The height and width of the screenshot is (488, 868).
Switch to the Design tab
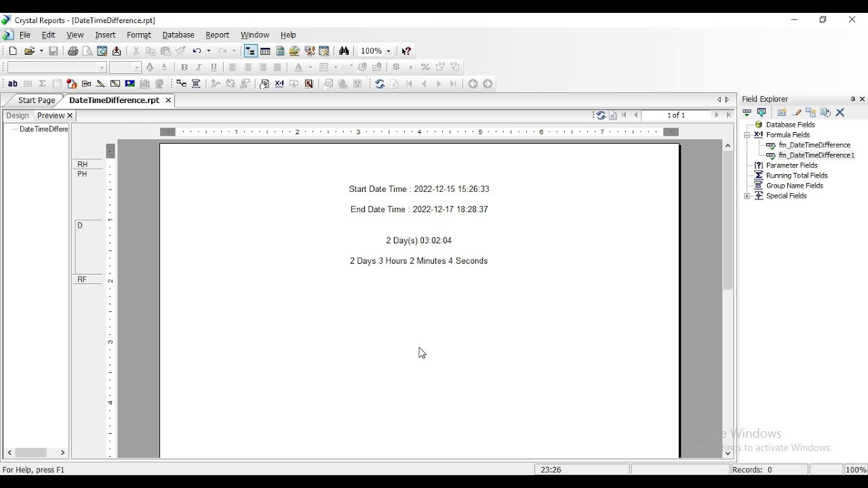[x=18, y=116]
